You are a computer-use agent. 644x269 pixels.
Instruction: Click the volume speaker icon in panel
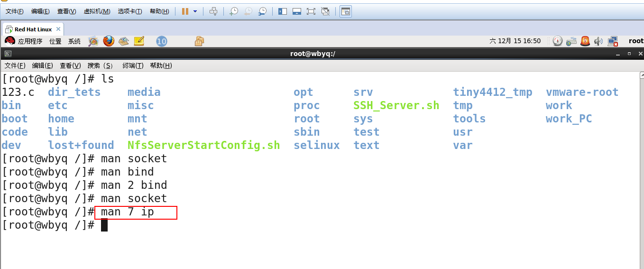point(598,41)
